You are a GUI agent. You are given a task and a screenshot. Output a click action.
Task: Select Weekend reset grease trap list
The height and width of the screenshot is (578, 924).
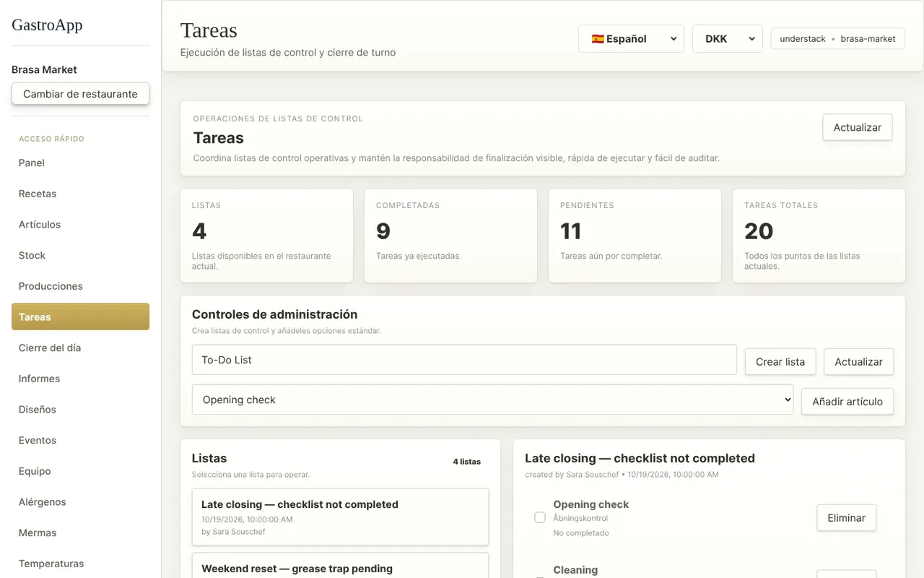click(x=340, y=566)
